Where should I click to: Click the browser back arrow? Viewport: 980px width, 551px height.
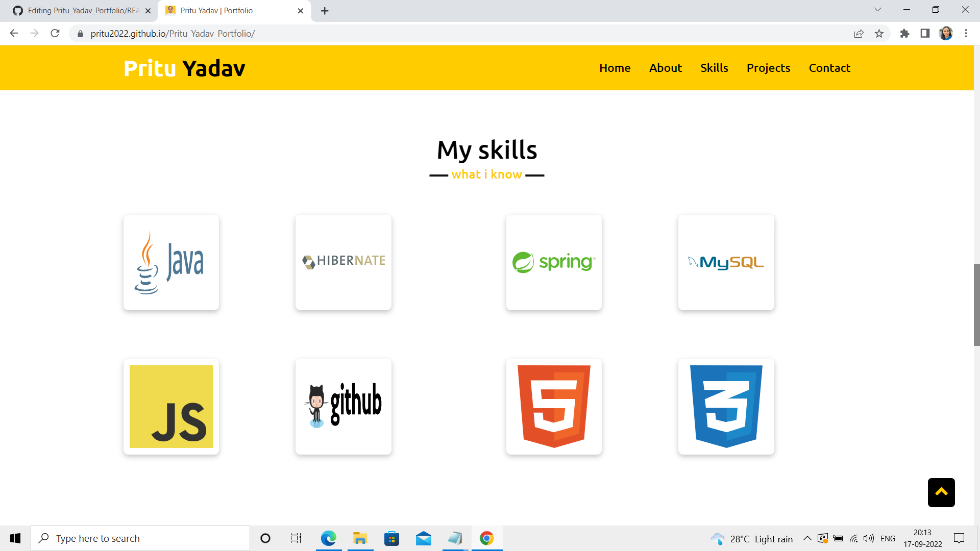tap(14, 33)
